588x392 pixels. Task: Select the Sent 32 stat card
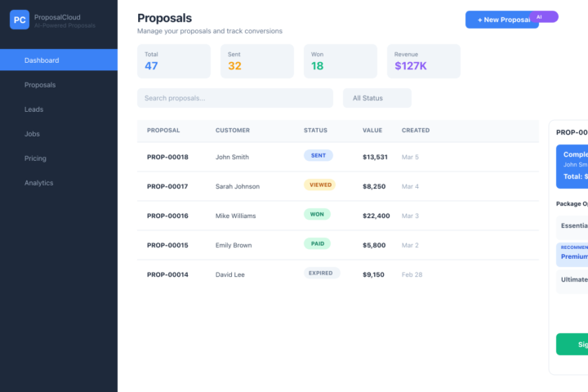[257, 61]
